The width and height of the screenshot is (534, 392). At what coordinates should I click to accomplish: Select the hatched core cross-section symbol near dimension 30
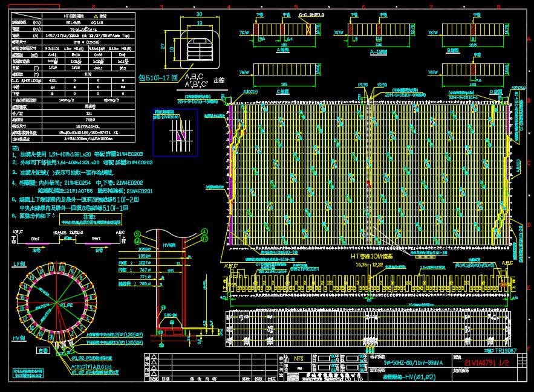200,50
